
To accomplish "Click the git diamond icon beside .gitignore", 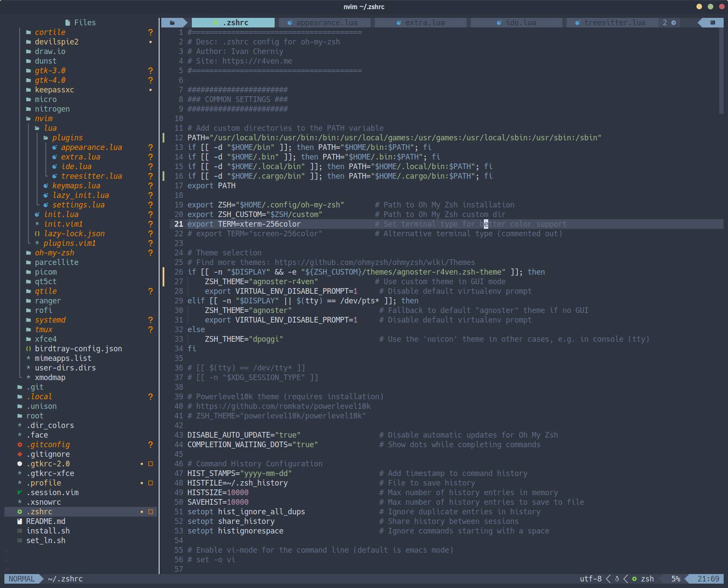I will click(20, 454).
